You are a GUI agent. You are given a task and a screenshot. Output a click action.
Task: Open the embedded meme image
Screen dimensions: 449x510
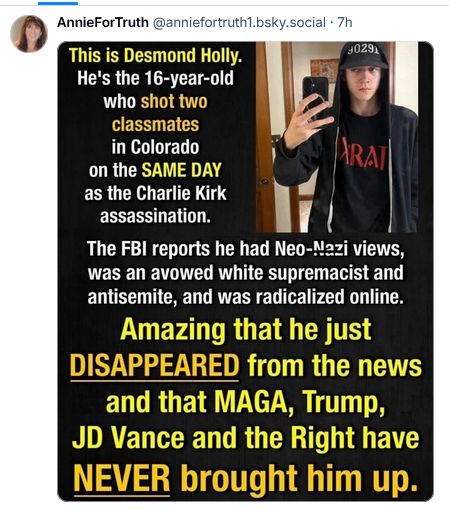[x=245, y=271]
